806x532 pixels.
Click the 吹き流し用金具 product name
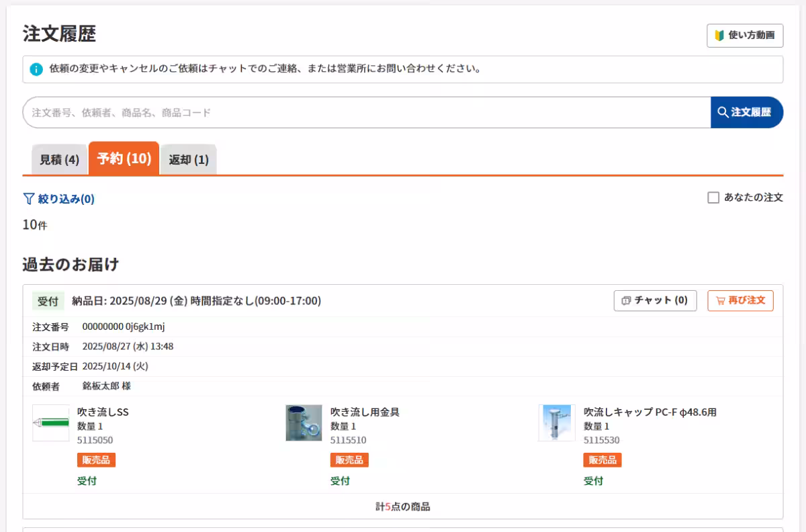tap(365, 412)
